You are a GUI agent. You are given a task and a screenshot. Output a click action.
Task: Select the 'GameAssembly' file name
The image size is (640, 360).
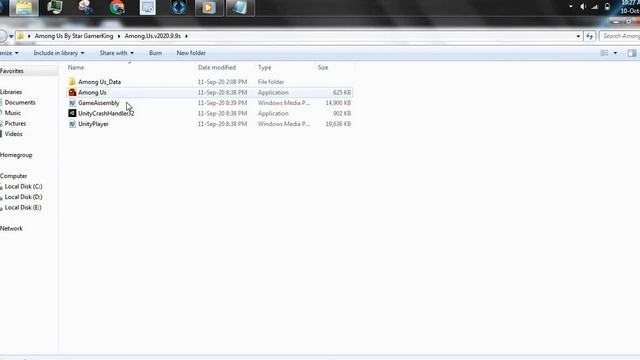pyautogui.click(x=99, y=103)
